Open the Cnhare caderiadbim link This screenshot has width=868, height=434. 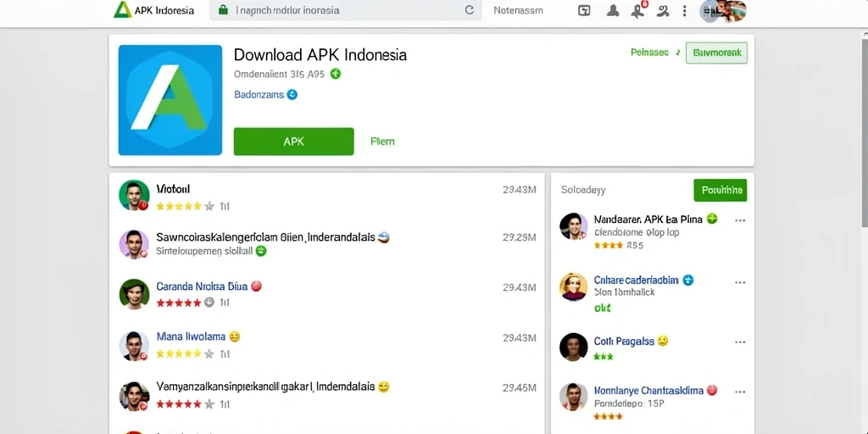point(636,280)
